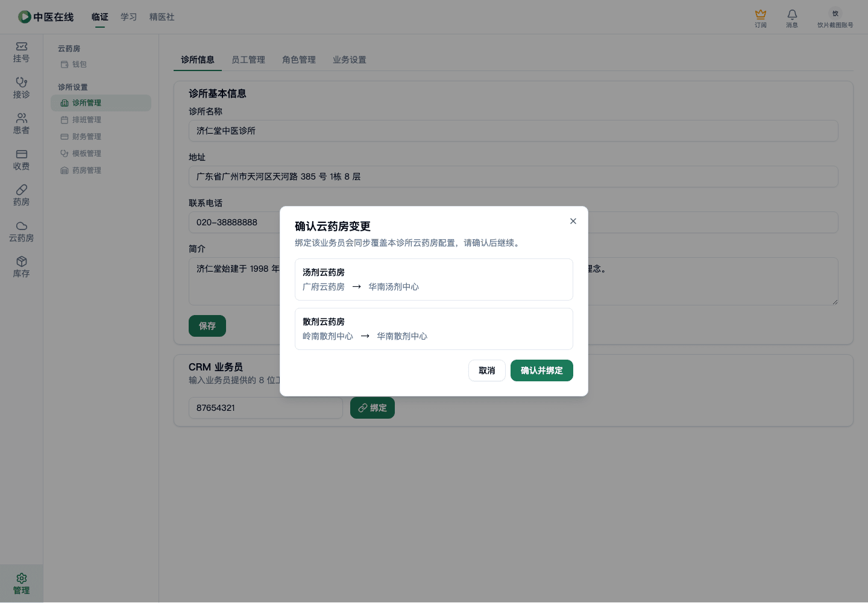The width and height of the screenshot is (868, 603).
Task: Switch to the 临证 top tab
Action: tap(100, 17)
